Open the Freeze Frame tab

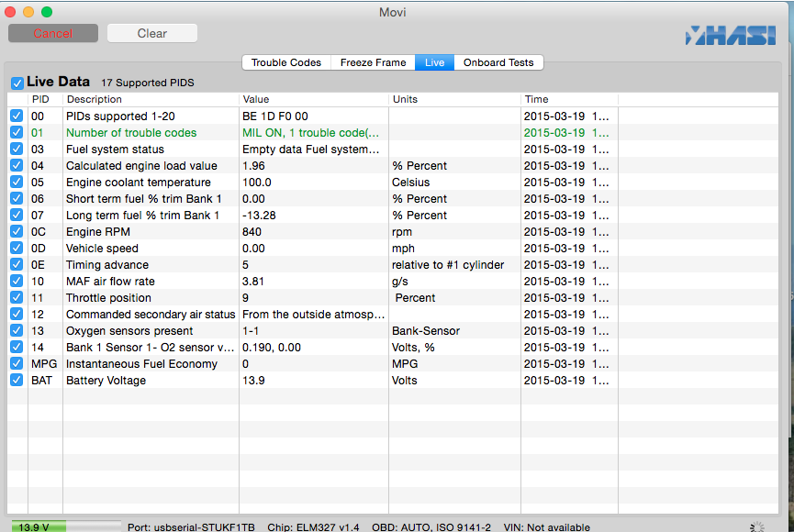tap(373, 62)
